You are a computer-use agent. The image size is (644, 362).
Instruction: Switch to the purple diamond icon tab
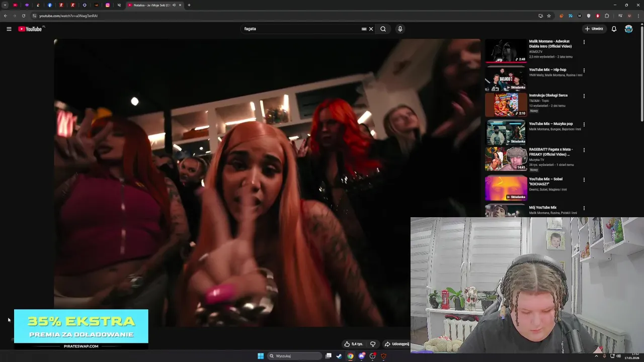[x=27, y=5]
